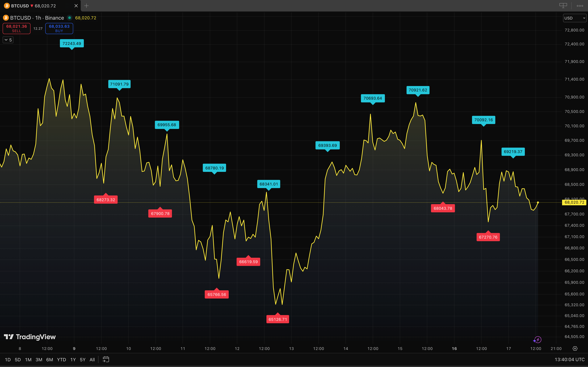Click the Bitcoin symbol icon in the chart legend
The width and height of the screenshot is (588, 367).
6,18
